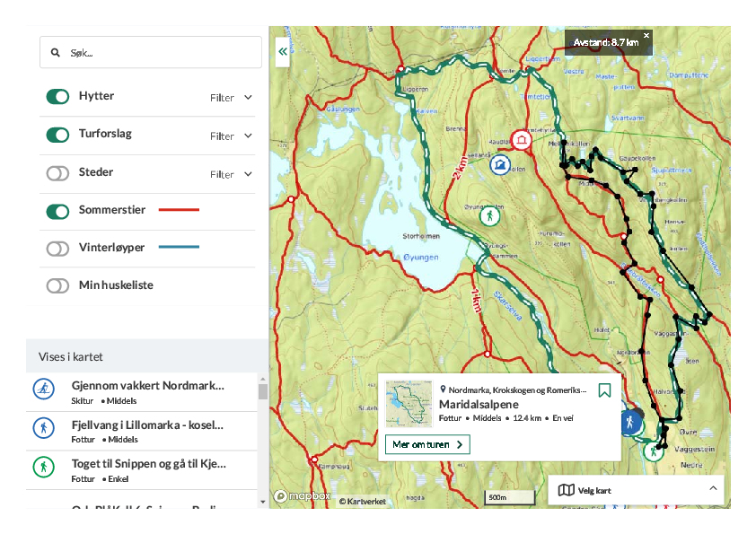Click the ski icon for Gjennom vakkert Nordmarka
756x534 pixels.
43,390
